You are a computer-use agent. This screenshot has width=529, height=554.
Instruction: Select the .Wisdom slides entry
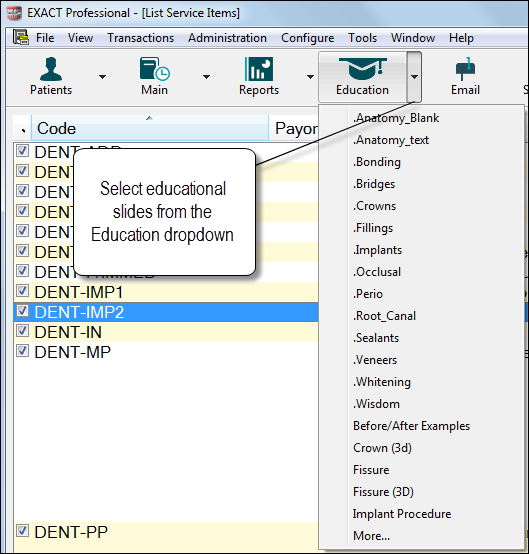click(x=376, y=404)
